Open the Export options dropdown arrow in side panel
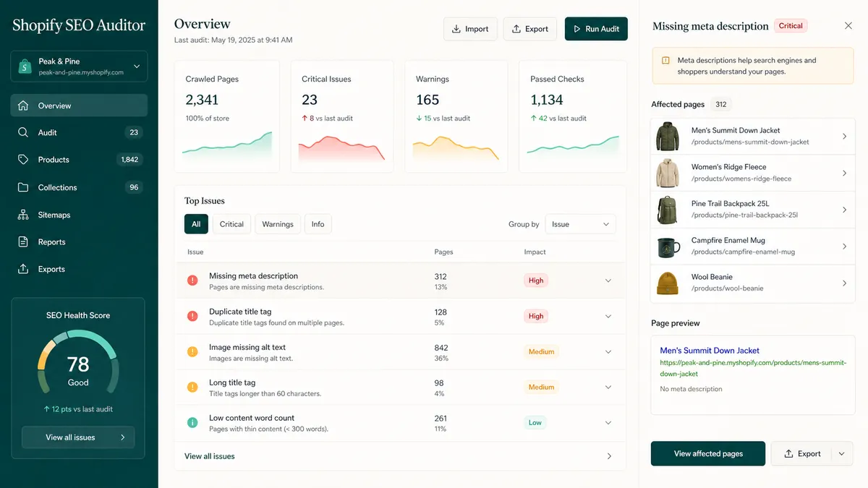The width and height of the screenshot is (868, 488). (x=841, y=454)
